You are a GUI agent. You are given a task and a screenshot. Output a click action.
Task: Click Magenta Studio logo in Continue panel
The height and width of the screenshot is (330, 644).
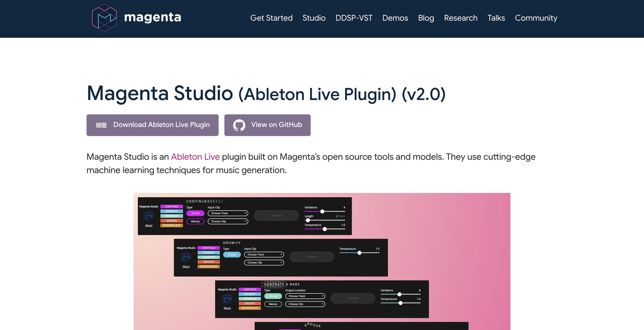point(149,216)
